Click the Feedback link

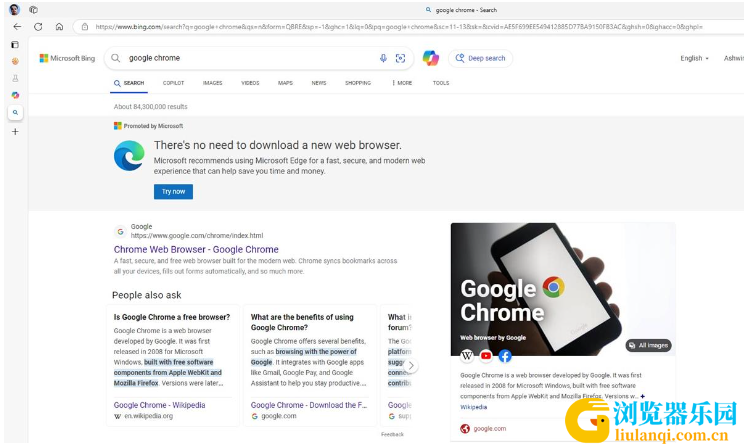pos(392,434)
